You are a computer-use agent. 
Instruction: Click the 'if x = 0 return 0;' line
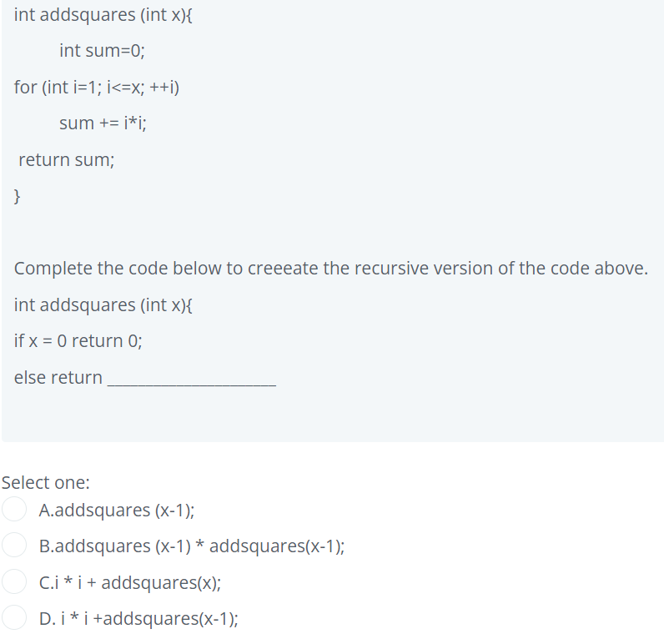click(x=78, y=341)
